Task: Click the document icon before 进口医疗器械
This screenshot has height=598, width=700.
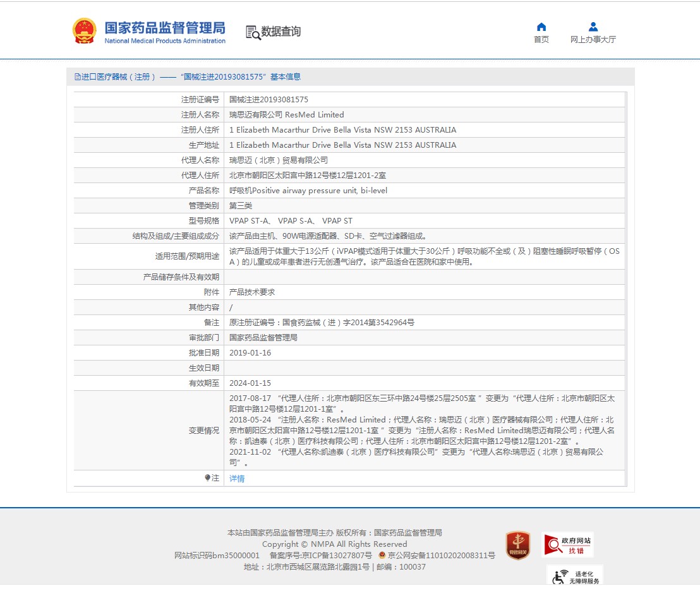Action: 77,77
